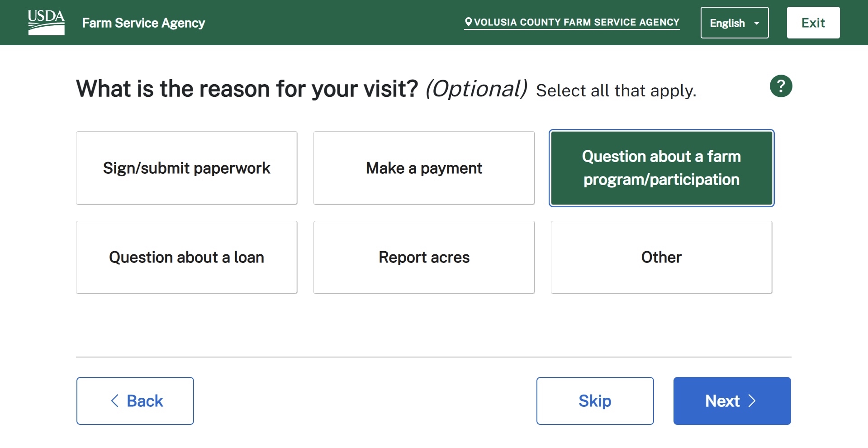Select the Other option
Image resolution: width=868 pixels, height=448 pixels.
[x=661, y=257]
